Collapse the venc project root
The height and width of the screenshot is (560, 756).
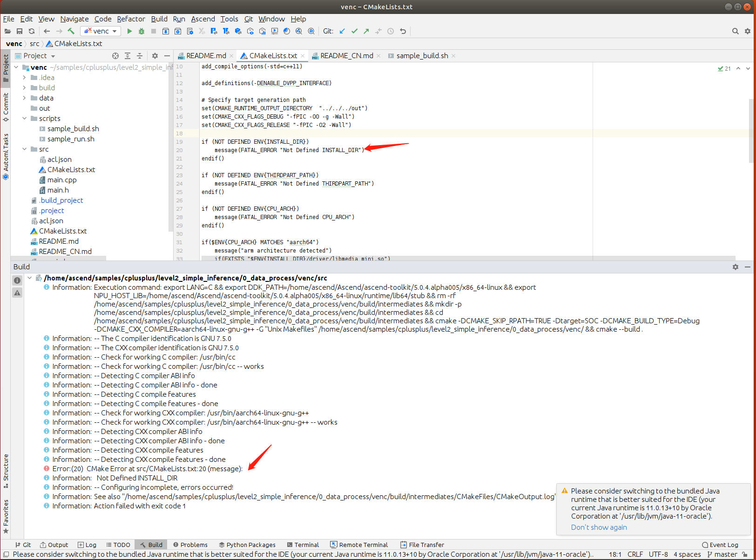tap(16, 67)
